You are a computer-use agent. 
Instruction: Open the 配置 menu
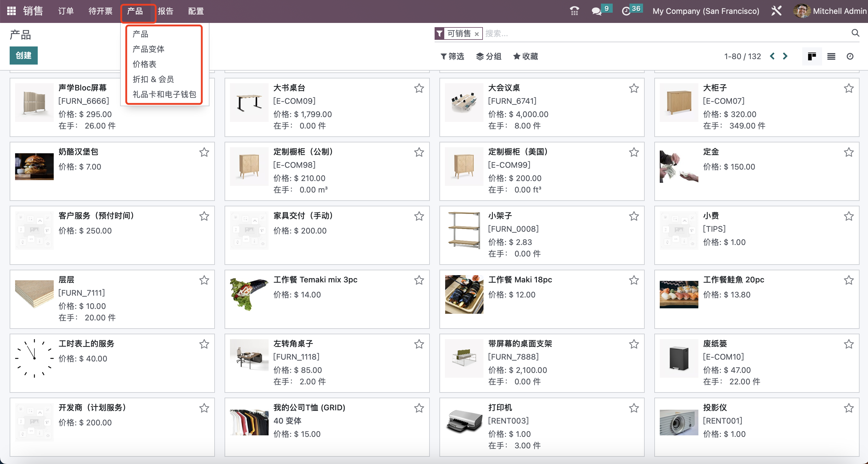tap(196, 11)
